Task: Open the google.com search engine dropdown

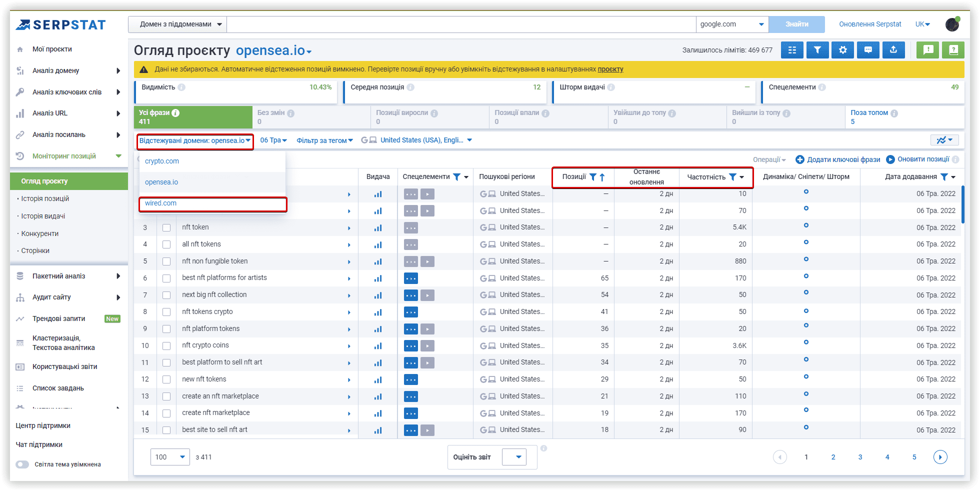Action: point(732,24)
